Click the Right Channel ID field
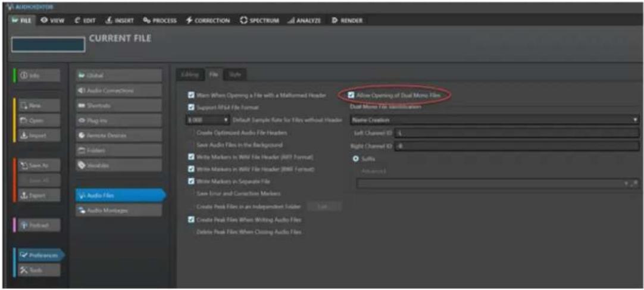This screenshot has height=290, width=644. pyautogui.click(x=517, y=146)
